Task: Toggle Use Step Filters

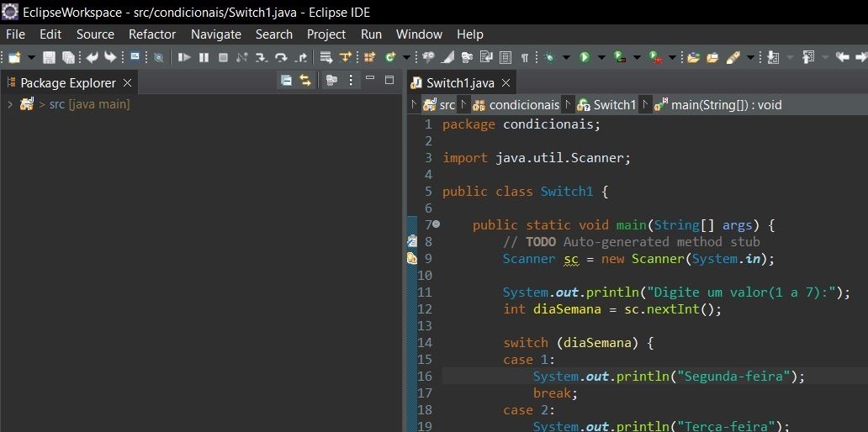Action: coord(346,57)
